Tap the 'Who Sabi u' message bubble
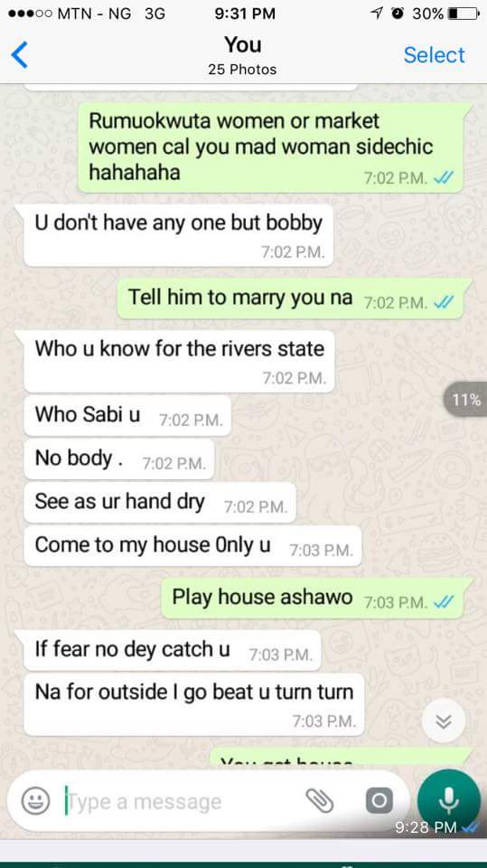Image resolution: width=487 pixels, height=868 pixels. coord(127,415)
